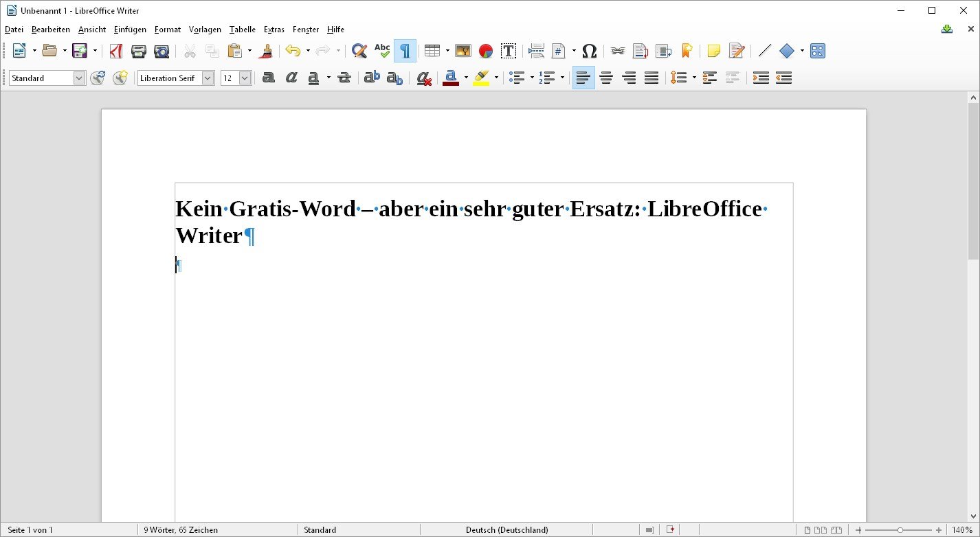The height and width of the screenshot is (537, 980).
Task: Insert a bookmark
Action: (x=686, y=51)
